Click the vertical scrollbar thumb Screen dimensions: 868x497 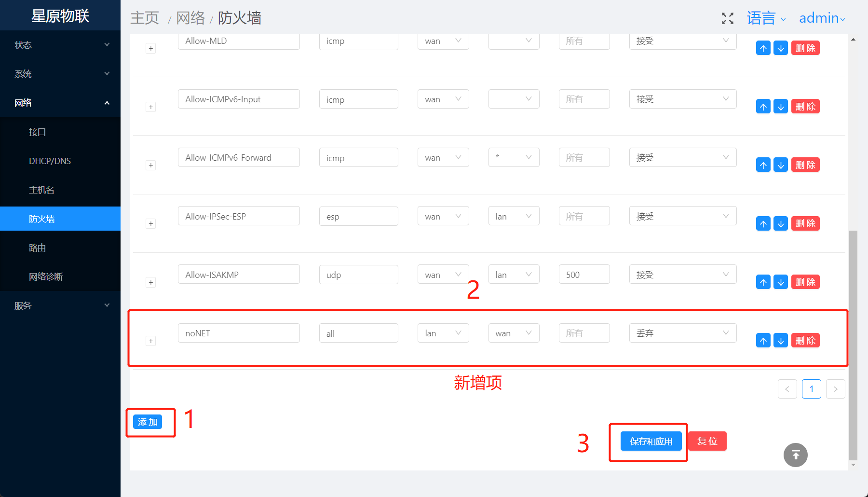(x=853, y=345)
